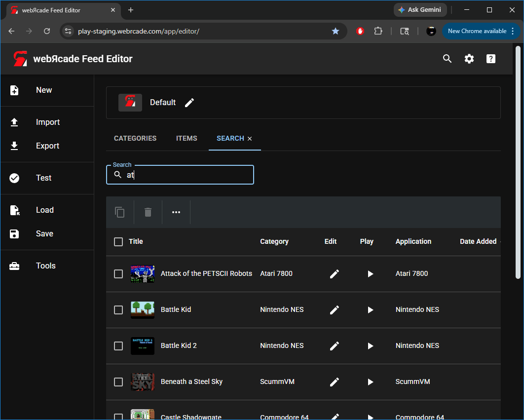The height and width of the screenshot is (420, 524).
Task: Bookmark this page with the star icon
Action: click(336, 31)
